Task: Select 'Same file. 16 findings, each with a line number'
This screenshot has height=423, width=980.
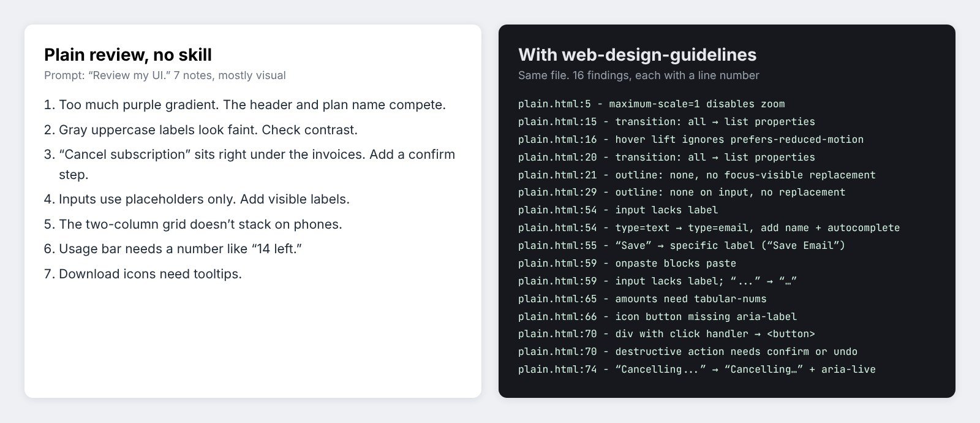Action: 638,75
